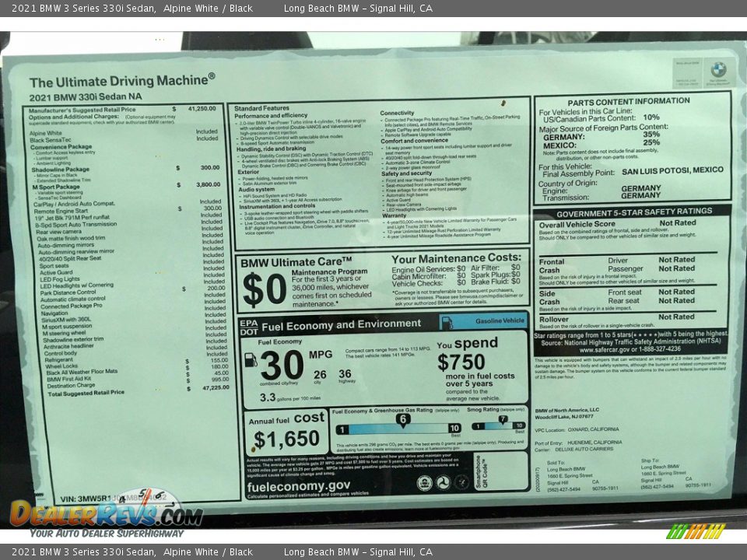
Task: Select the EPA DOT badge
Action: (x=249, y=325)
